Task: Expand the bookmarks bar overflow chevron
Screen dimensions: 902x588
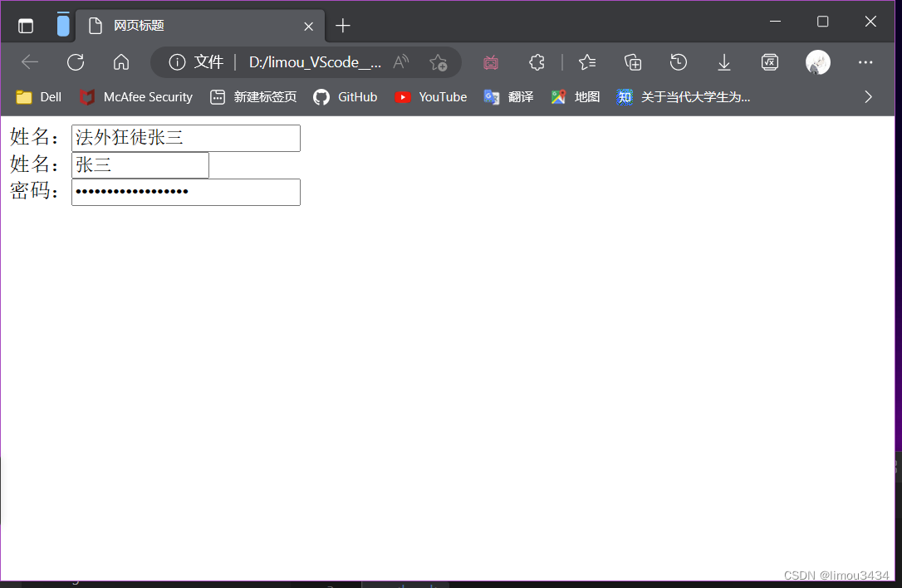Action: [x=869, y=97]
